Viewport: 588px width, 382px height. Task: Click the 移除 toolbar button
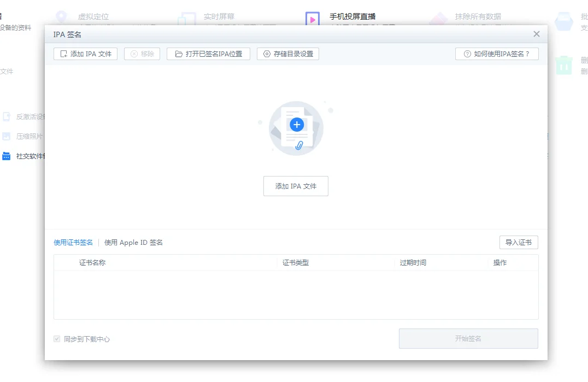coord(142,54)
